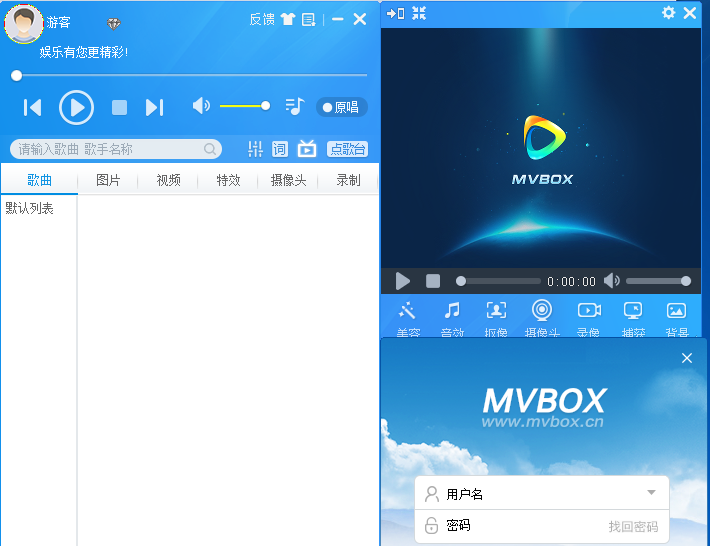This screenshot has width=710, height=546.
Task: Adjust the yellow volume slider
Action: click(245, 106)
